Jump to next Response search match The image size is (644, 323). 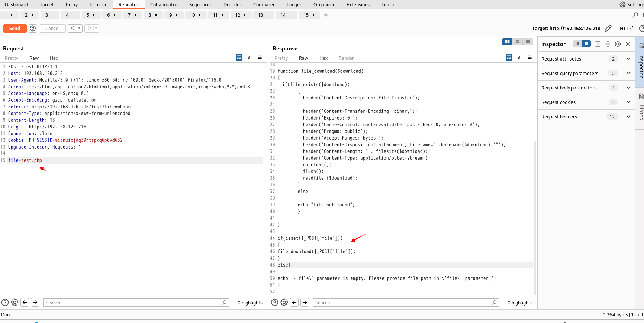click(305, 303)
